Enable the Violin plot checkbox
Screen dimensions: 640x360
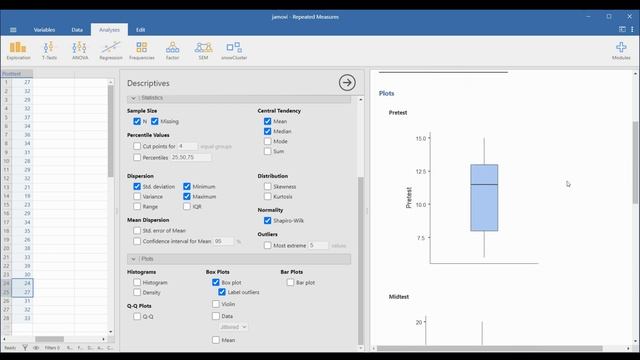tap(216, 304)
